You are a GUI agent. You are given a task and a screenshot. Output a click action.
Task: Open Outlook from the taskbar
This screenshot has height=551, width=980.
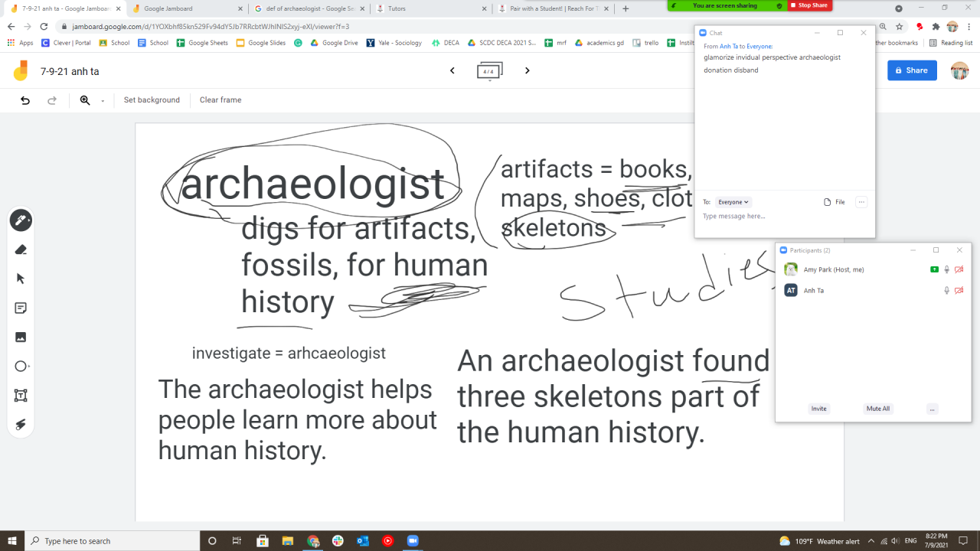(x=363, y=541)
